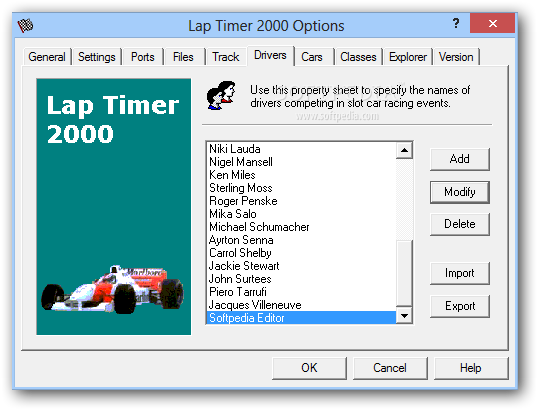Image resolution: width=538 pixels, height=410 pixels.
Task: Open Help from the bottom button
Action: click(x=471, y=368)
